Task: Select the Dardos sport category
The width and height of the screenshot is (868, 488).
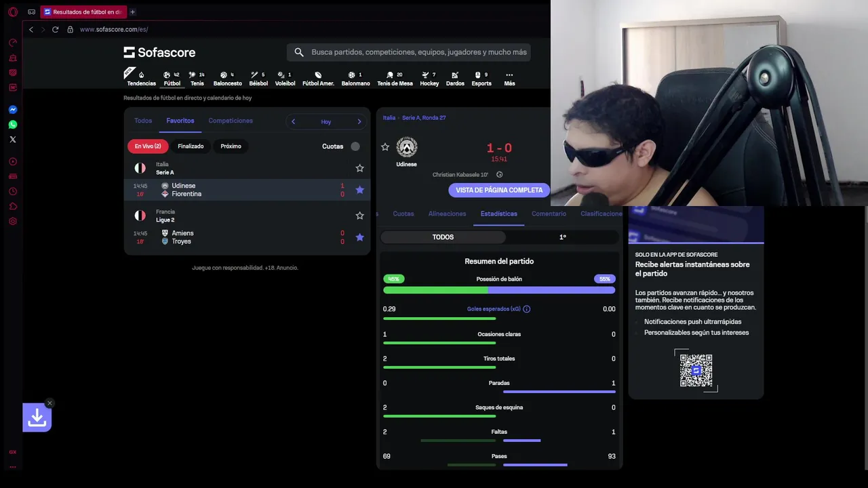Action: 455,79
